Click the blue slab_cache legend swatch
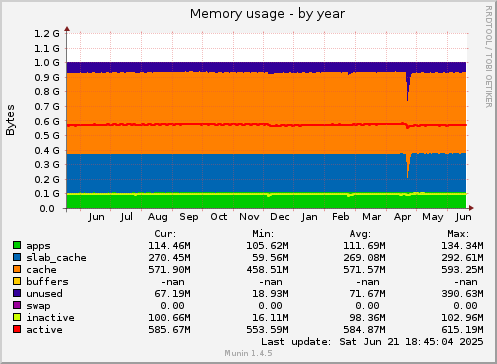Viewport: 497px width, 364px height. click(x=17, y=257)
